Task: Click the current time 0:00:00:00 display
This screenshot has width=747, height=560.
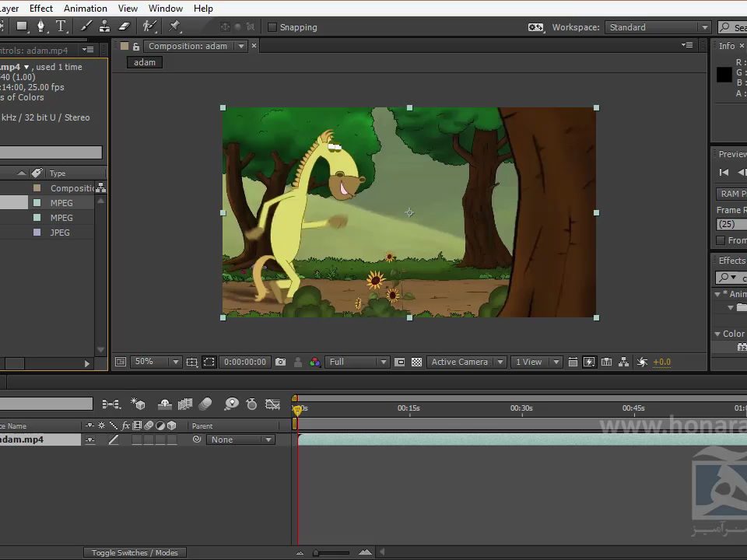Action: tap(245, 362)
